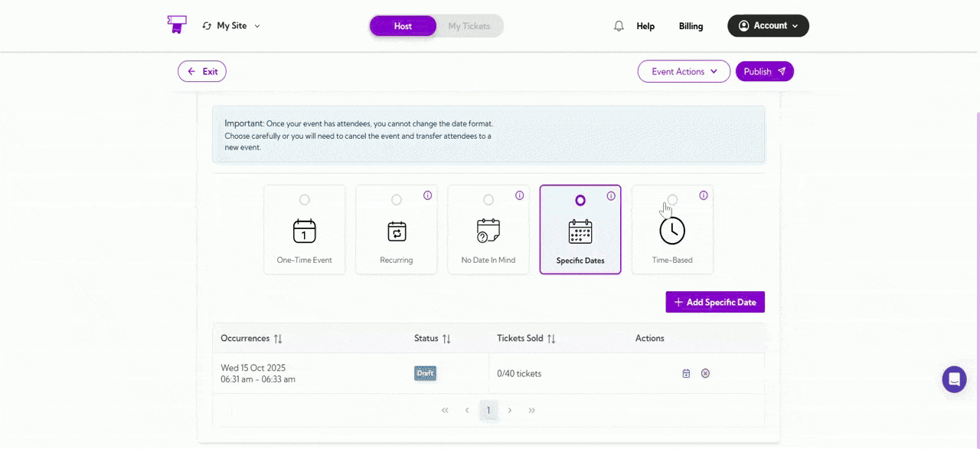Show info for Recurring option
980x449 pixels.
coord(427,195)
